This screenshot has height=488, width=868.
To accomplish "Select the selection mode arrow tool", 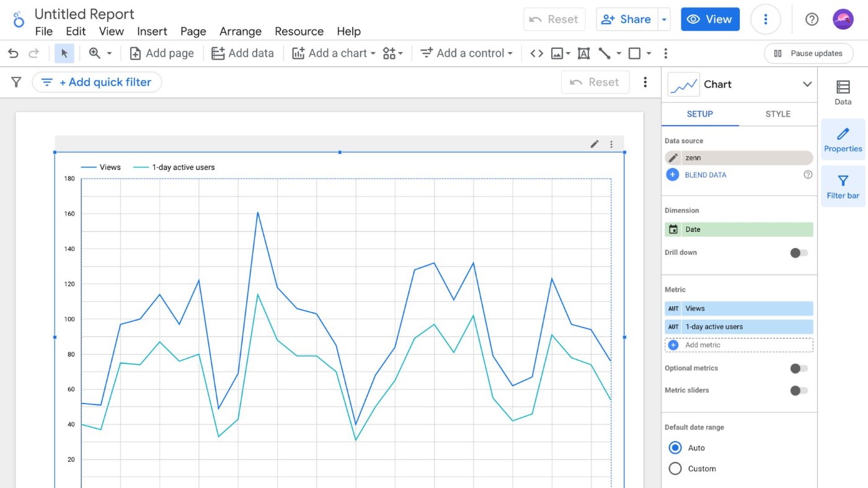I will 64,53.
